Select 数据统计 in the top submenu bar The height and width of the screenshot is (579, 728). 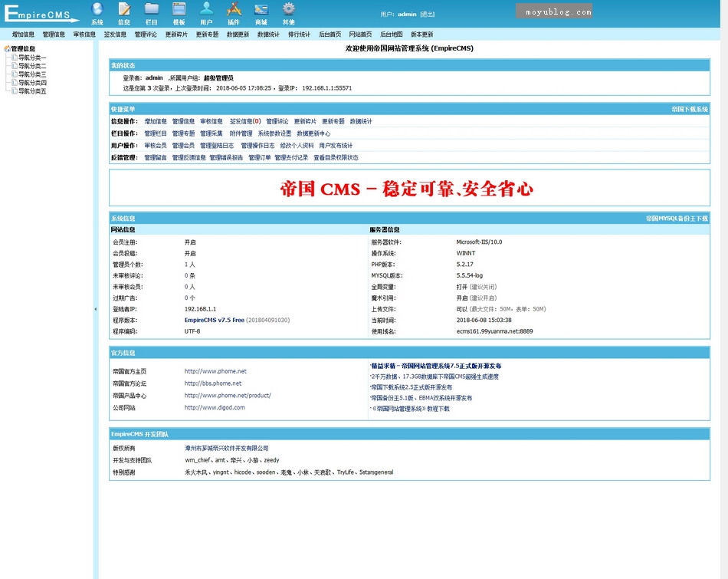click(268, 35)
